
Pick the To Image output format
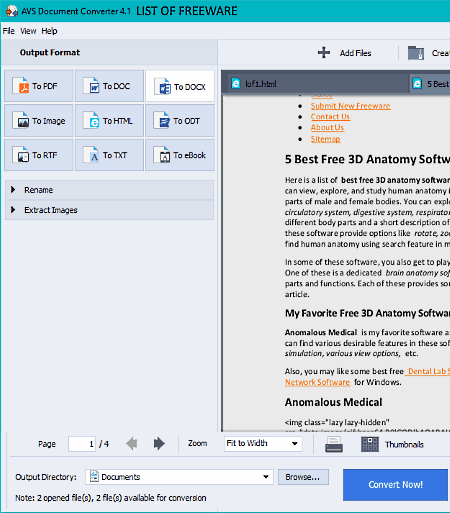point(39,121)
